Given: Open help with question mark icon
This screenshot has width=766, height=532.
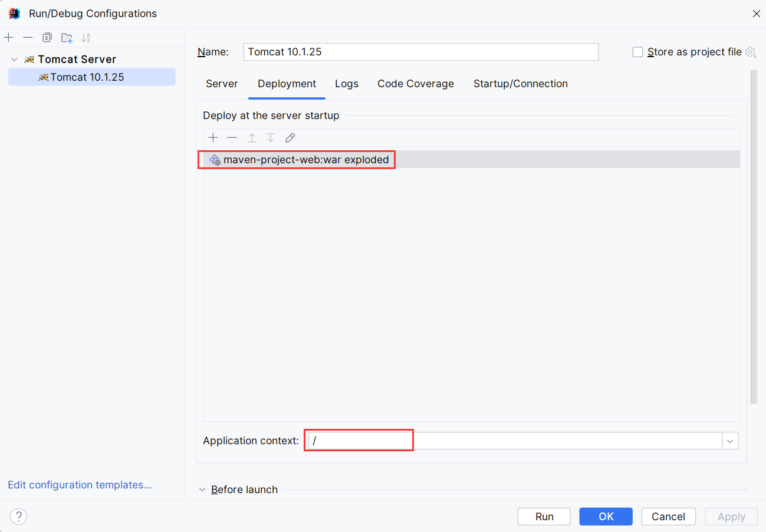Looking at the screenshot, I should [x=19, y=517].
